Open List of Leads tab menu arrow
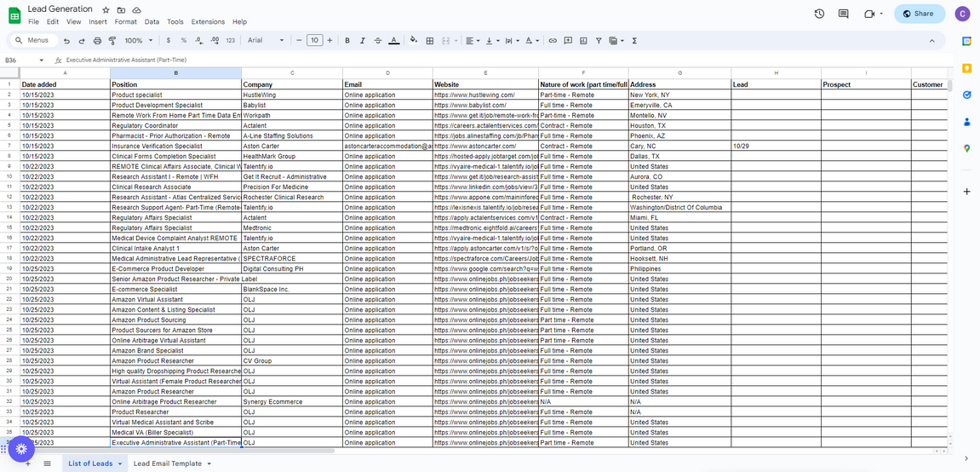 point(118,463)
